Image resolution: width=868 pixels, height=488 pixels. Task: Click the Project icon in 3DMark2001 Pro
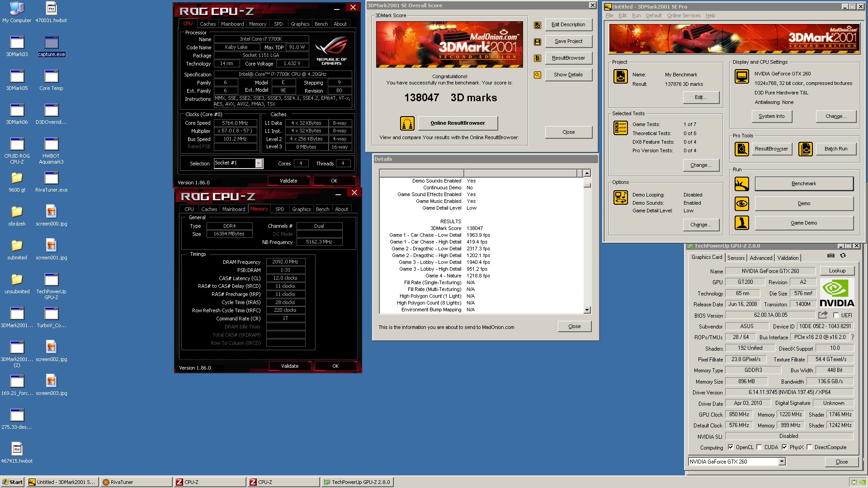[621, 76]
